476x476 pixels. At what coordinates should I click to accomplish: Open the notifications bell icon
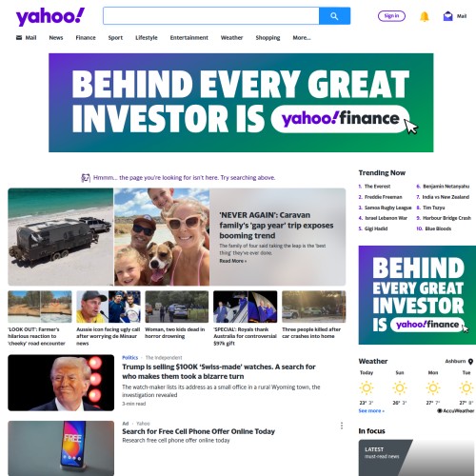pyautogui.click(x=425, y=16)
